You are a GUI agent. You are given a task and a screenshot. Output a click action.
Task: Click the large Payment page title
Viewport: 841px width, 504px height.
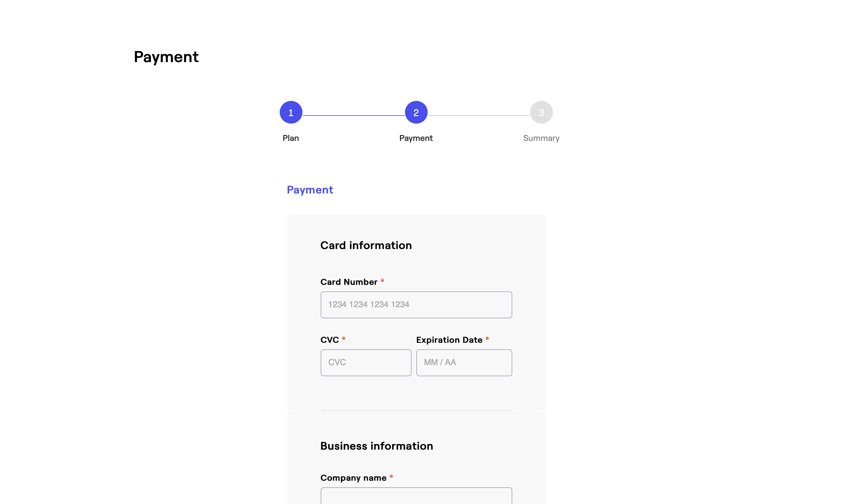click(166, 57)
